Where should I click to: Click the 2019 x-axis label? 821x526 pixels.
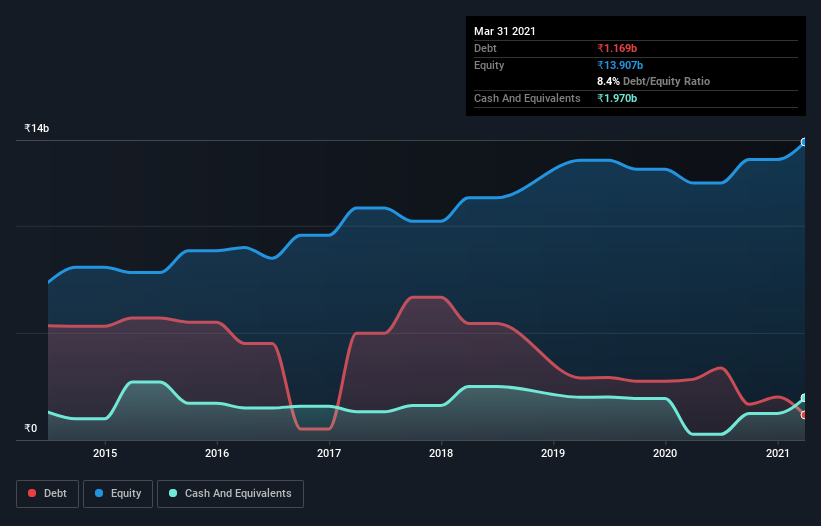pos(553,453)
